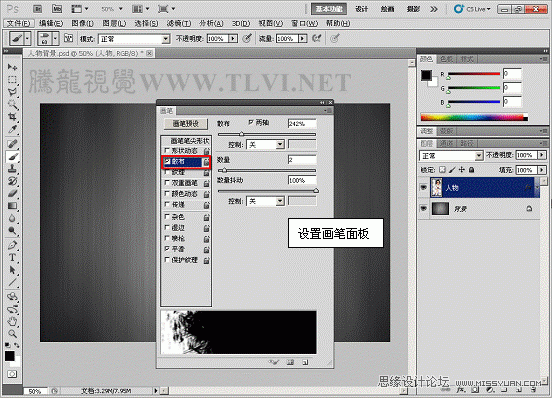
Task: Switch to the 色板 swatches tab
Action: [447, 59]
